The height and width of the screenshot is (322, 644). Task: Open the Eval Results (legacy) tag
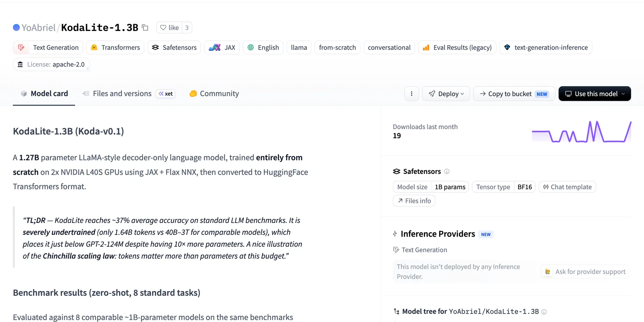(457, 47)
